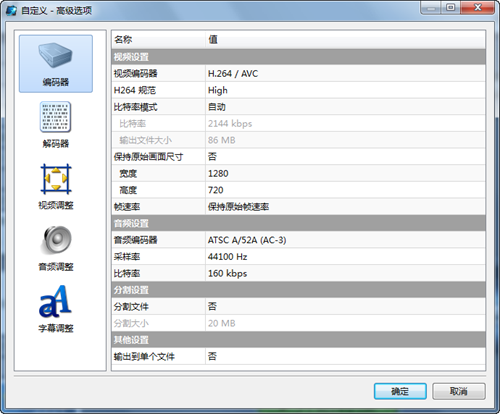Select the 高度 row label
Screen dimensions: 500x414
coord(128,190)
